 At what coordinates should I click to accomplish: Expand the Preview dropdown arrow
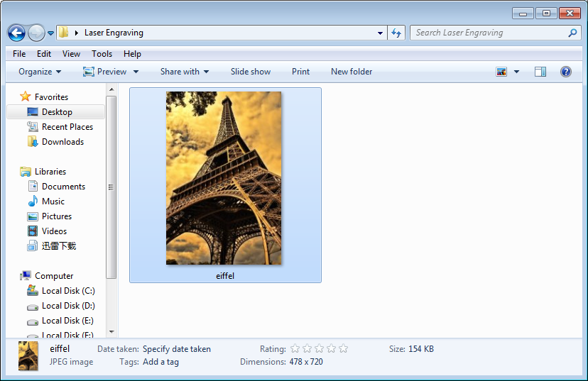pos(136,72)
